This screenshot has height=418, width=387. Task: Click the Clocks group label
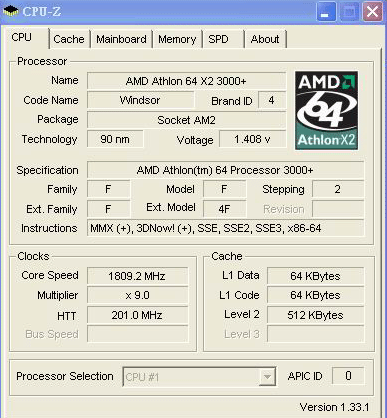pyautogui.click(x=33, y=256)
